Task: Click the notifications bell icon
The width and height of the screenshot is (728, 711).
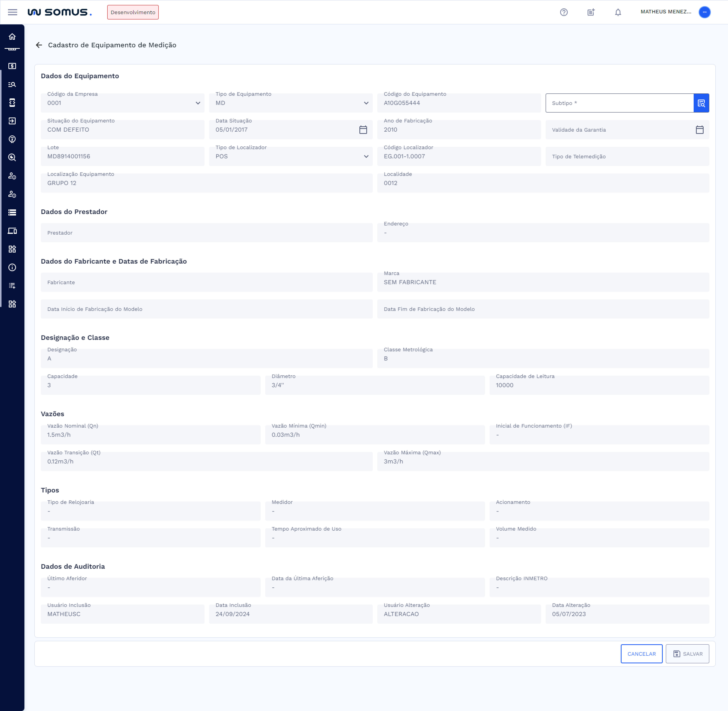Action: 618,12
